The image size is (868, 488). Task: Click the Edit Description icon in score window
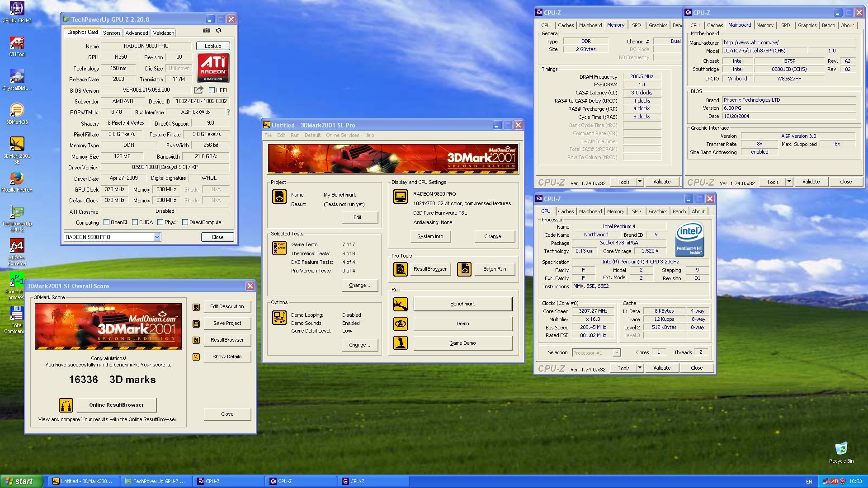click(x=196, y=307)
